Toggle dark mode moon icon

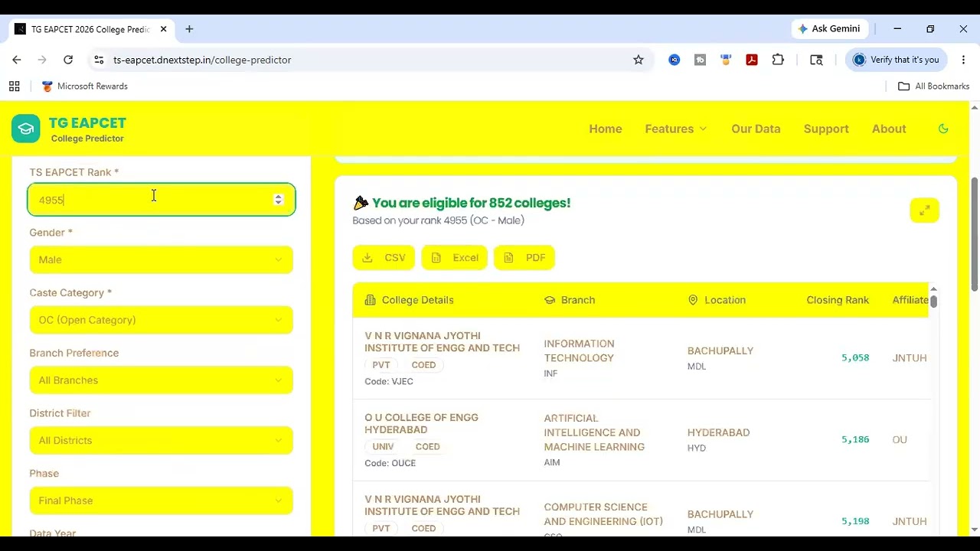(x=943, y=129)
